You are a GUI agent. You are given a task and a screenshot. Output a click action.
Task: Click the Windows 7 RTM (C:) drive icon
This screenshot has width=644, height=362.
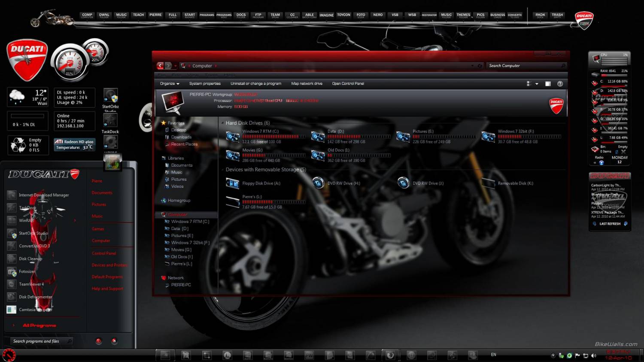tap(233, 137)
